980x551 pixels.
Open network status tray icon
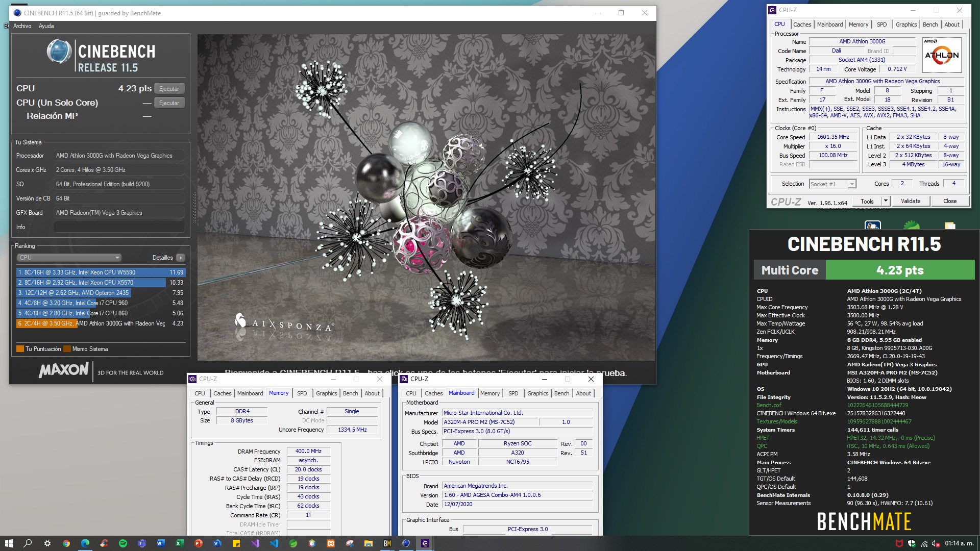click(924, 543)
